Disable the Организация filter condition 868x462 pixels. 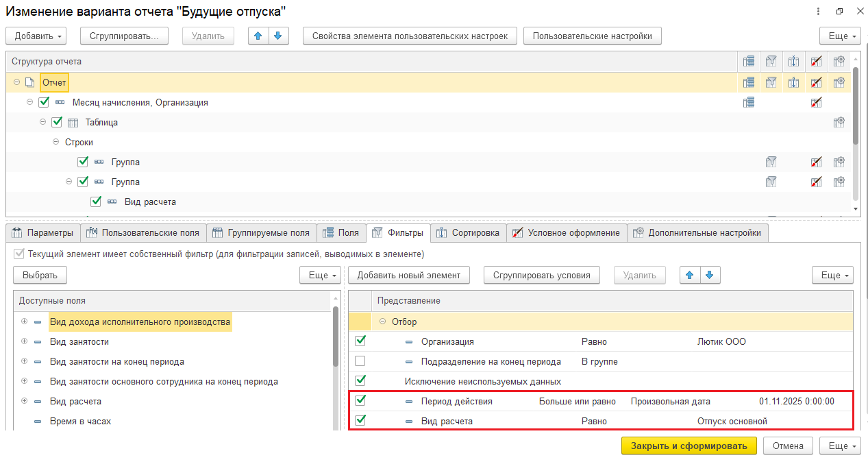[360, 341]
